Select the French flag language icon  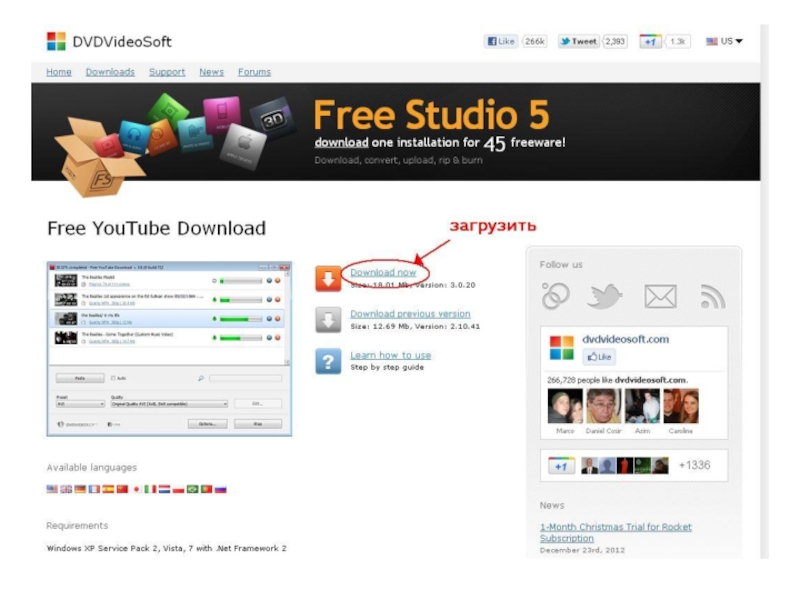(94, 489)
